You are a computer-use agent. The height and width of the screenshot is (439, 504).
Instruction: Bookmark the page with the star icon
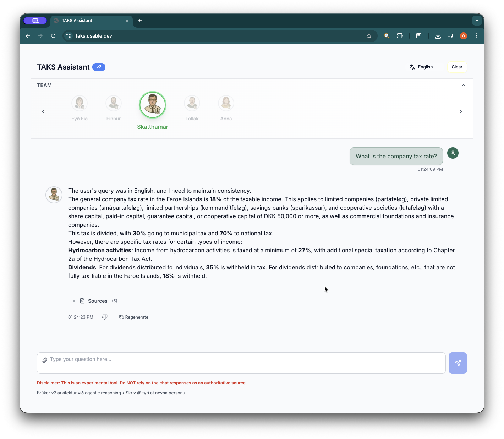pyautogui.click(x=369, y=35)
